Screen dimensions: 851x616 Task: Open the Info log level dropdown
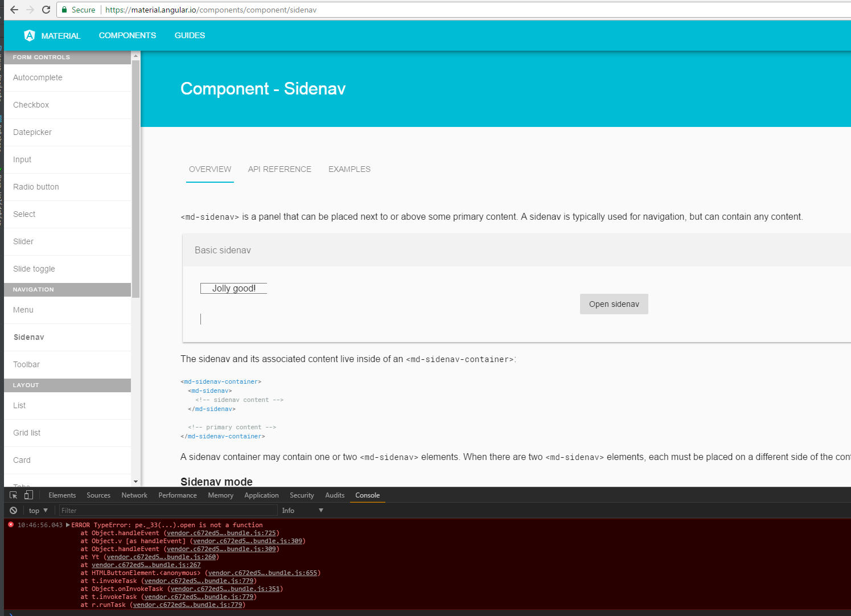[302, 510]
